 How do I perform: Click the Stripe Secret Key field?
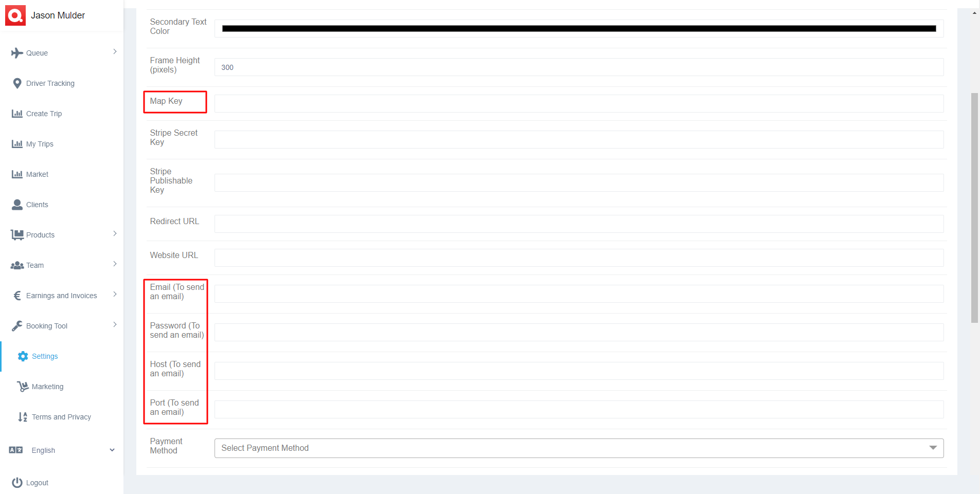[x=579, y=139]
